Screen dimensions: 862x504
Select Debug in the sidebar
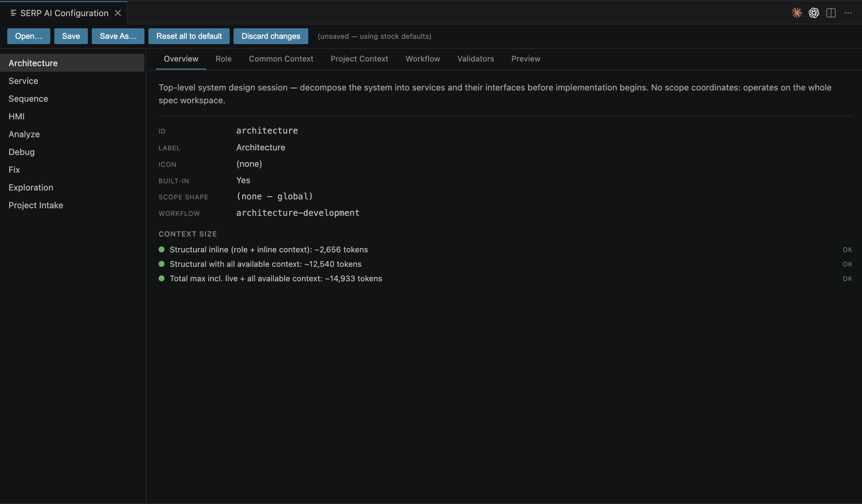(x=72, y=152)
